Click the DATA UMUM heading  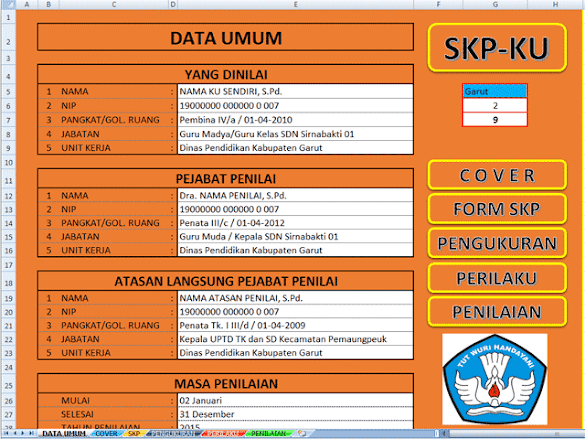tap(225, 37)
